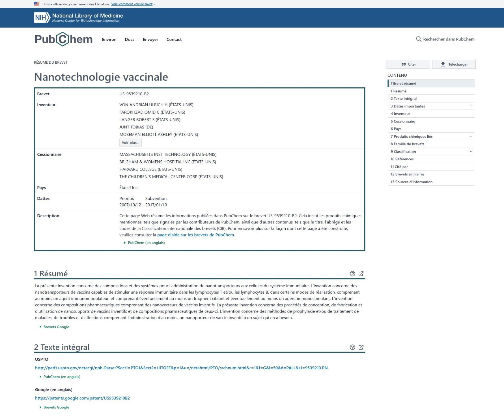Open help for the Résumé section

point(352,273)
